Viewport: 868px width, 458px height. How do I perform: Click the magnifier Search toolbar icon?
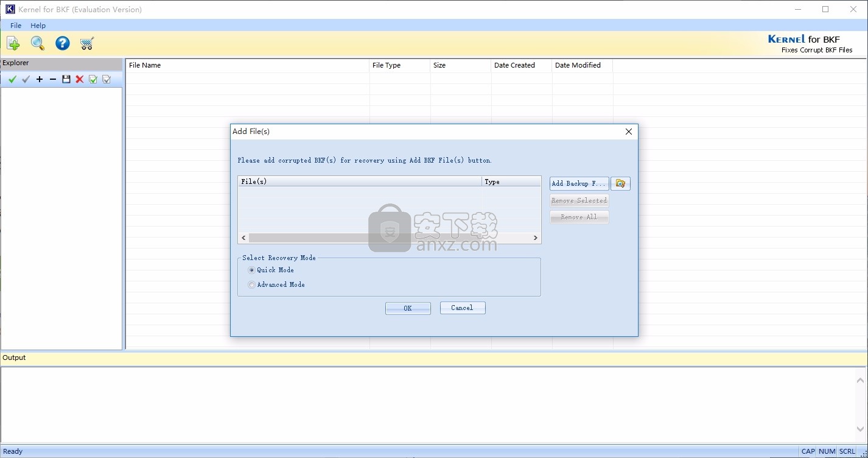(38, 43)
